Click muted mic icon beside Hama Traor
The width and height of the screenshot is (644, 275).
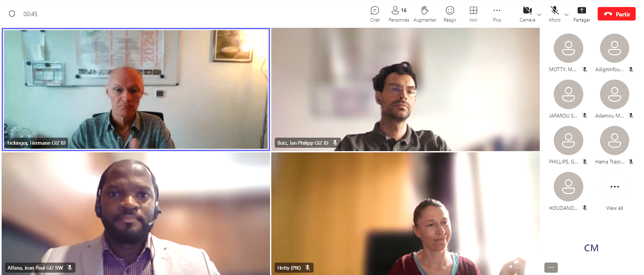[631, 162]
